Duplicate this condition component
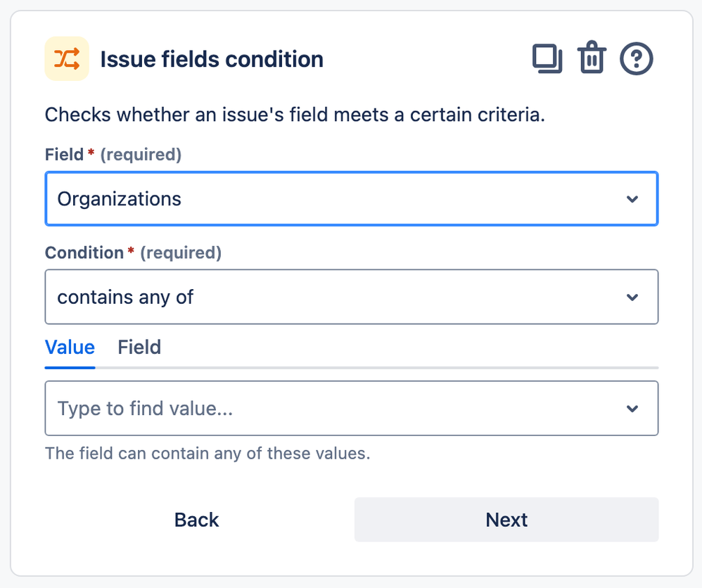The height and width of the screenshot is (588, 702). [x=547, y=58]
